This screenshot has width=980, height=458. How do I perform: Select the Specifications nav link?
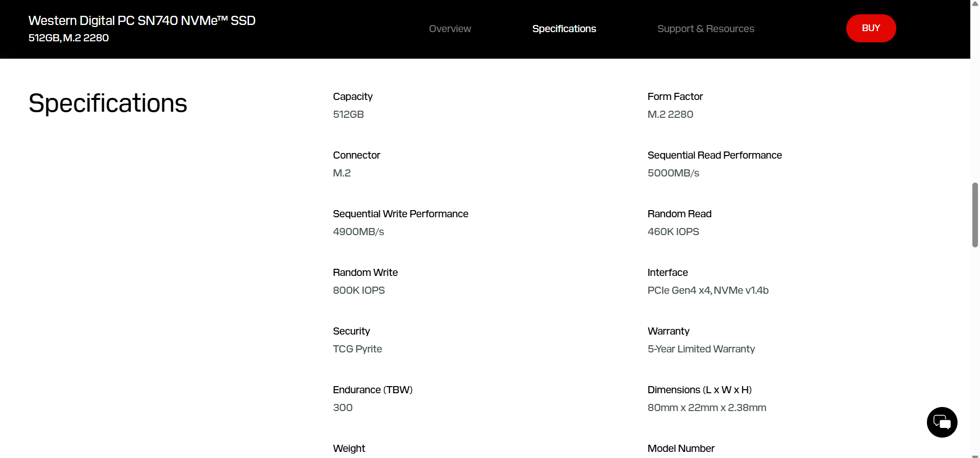click(564, 29)
